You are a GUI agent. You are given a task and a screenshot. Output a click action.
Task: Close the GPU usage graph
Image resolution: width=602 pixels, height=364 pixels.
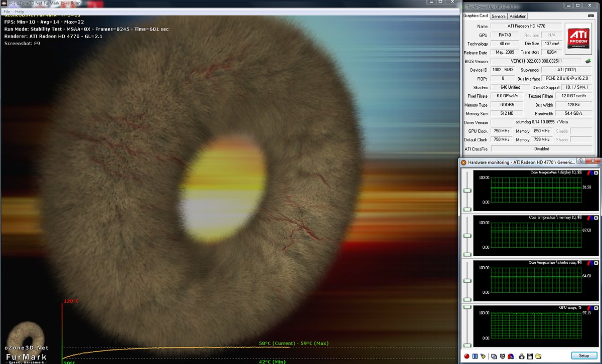(x=596, y=308)
